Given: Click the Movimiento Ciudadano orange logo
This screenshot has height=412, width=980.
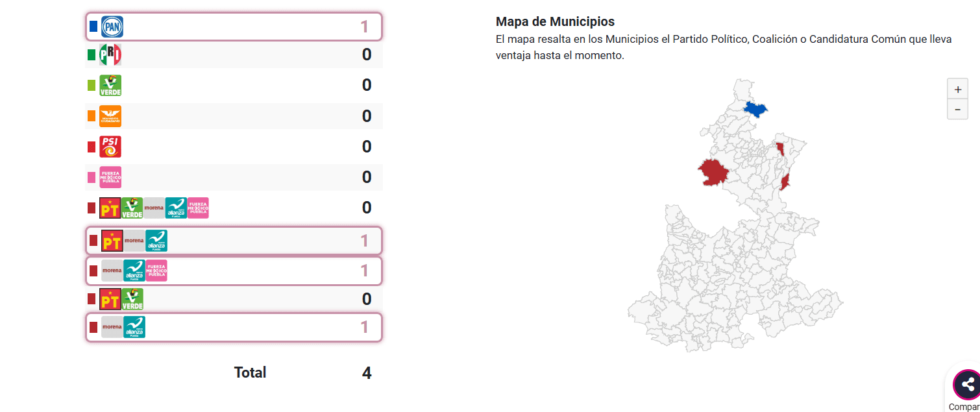Looking at the screenshot, I should point(110,116).
